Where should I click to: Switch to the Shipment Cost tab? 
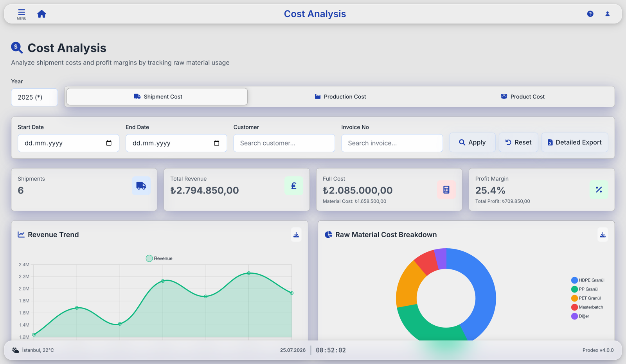[x=157, y=97]
